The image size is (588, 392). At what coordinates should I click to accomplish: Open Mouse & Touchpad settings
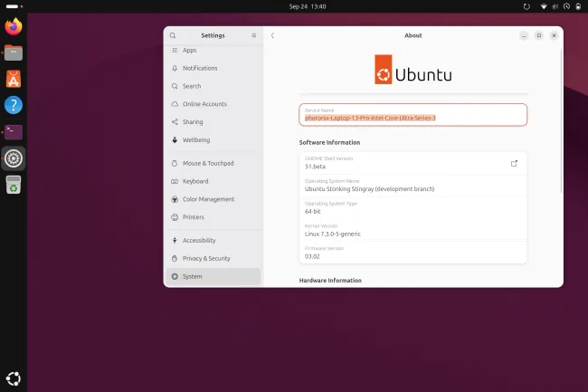pos(213,163)
